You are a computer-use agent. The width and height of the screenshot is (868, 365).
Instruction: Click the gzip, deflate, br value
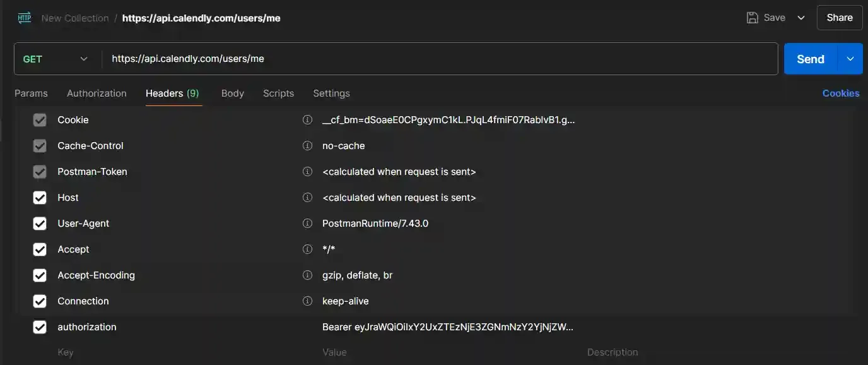(358, 275)
